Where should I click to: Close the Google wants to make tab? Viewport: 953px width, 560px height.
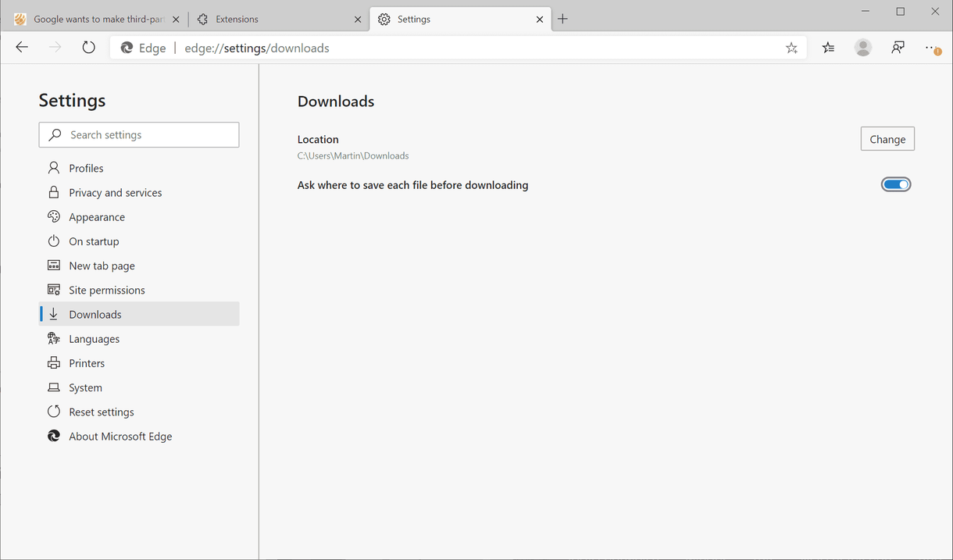point(176,19)
